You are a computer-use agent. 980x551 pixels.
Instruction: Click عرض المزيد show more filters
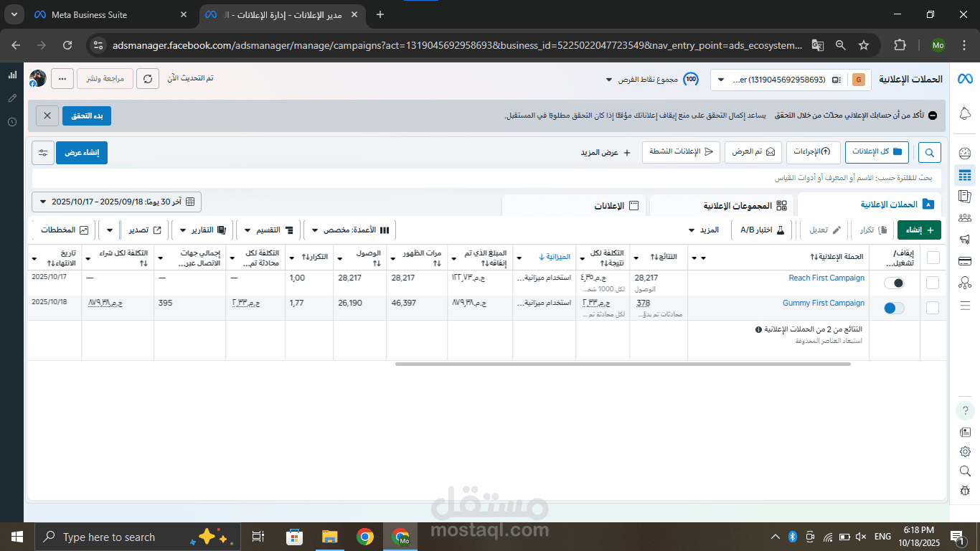[x=606, y=153]
